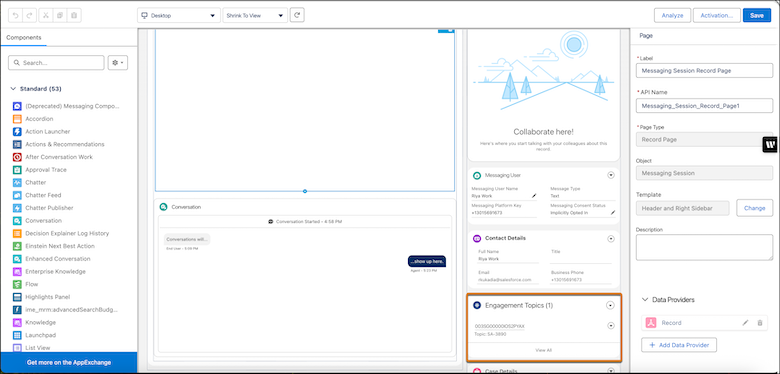Select the Einstein Next Best Action icon
The image size is (780, 374).
coord(17,246)
